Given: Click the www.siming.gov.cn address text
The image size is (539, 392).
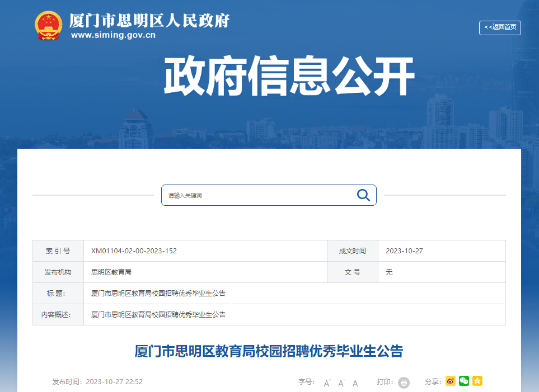Looking at the screenshot, I should pyautogui.click(x=113, y=35).
